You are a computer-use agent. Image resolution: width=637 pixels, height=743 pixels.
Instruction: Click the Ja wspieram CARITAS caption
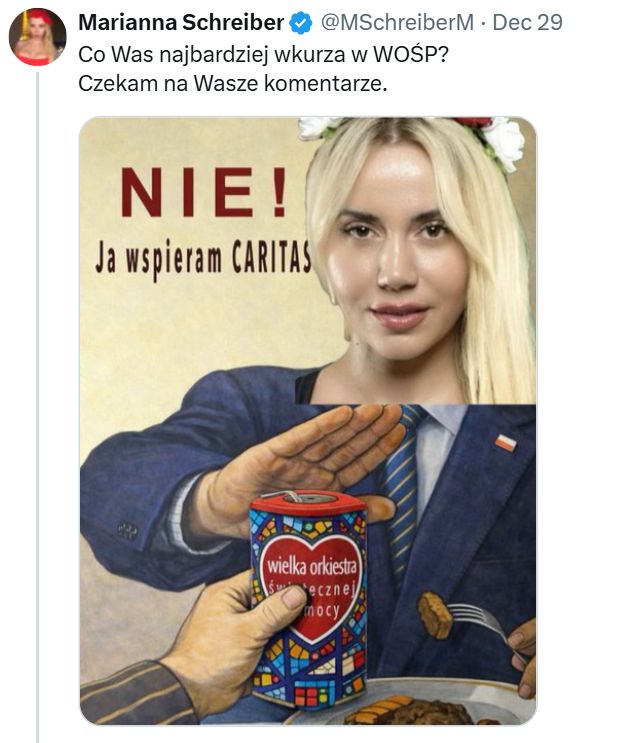click(203, 258)
